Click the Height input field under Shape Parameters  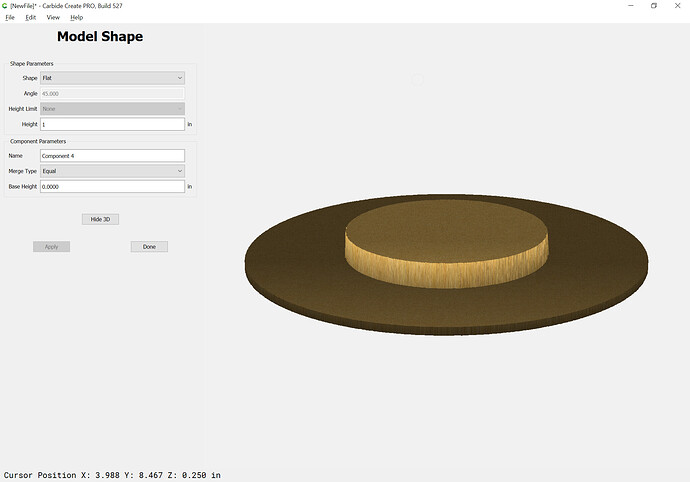pyautogui.click(x=112, y=124)
